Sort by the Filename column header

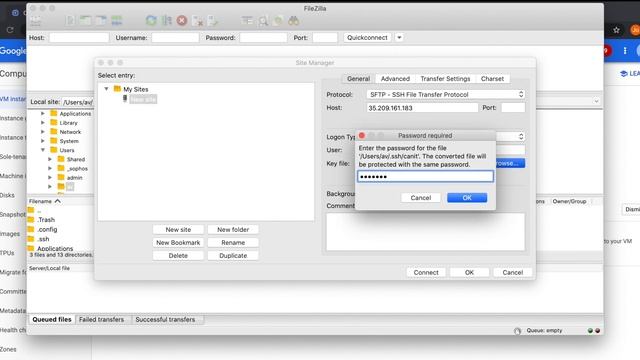tap(45, 201)
